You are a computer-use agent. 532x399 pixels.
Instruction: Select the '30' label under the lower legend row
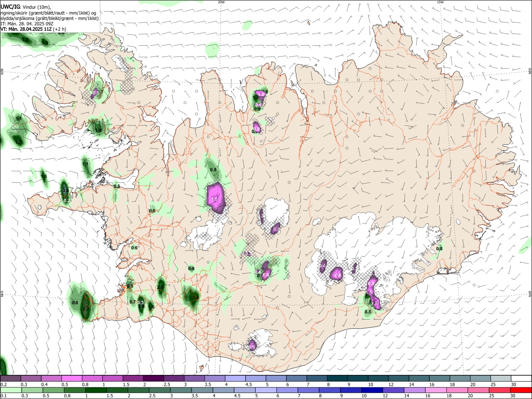tap(513, 396)
